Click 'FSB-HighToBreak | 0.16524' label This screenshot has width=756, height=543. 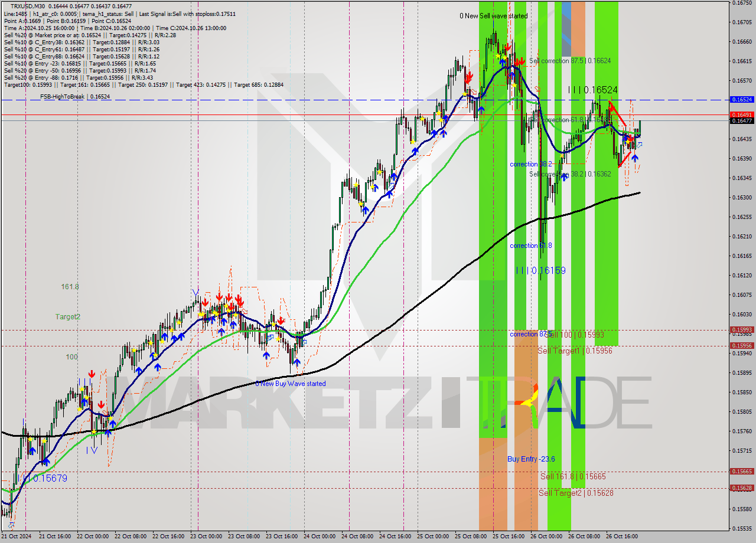click(75, 96)
